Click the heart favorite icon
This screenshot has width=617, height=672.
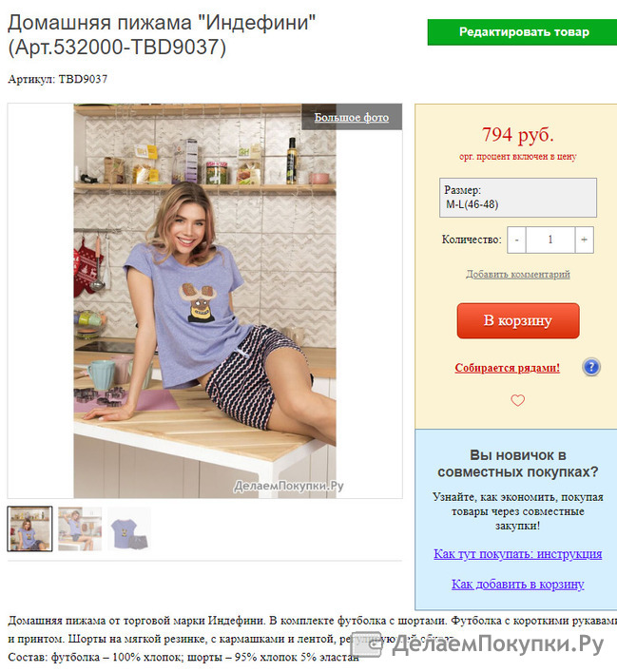pyautogui.click(x=517, y=400)
